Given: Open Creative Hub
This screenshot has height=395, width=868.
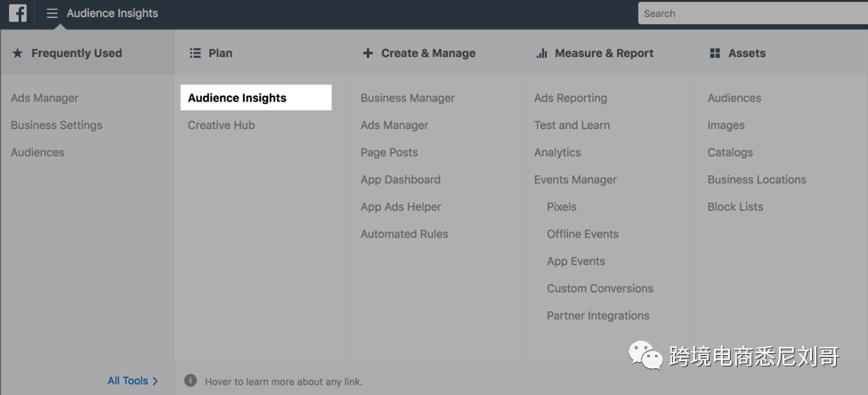Looking at the screenshot, I should pyautogui.click(x=222, y=125).
